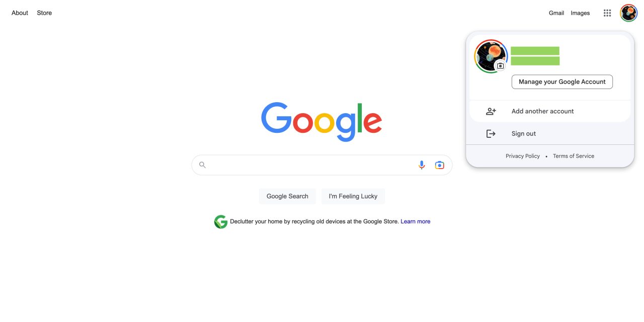The width and height of the screenshot is (644, 322).
Task: Focus the Google search text box
Action: tap(312, 165)
